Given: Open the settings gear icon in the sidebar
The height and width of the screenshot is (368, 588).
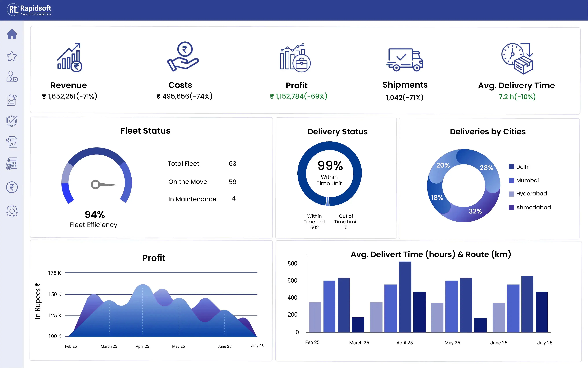Looking at the screenshot, I should 12,211.
